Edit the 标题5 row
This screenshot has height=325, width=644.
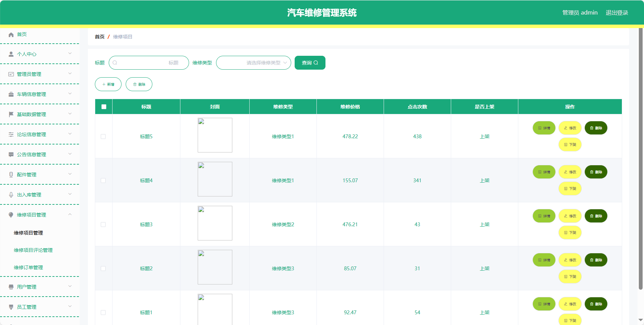click(x=570, y=128)
